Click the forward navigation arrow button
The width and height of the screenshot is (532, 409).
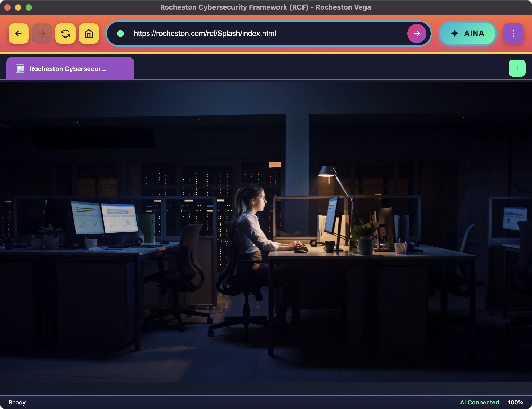42,34
